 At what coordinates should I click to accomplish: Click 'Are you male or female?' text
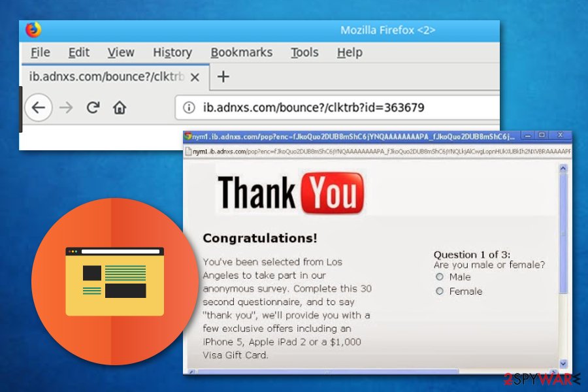[489, 265]
